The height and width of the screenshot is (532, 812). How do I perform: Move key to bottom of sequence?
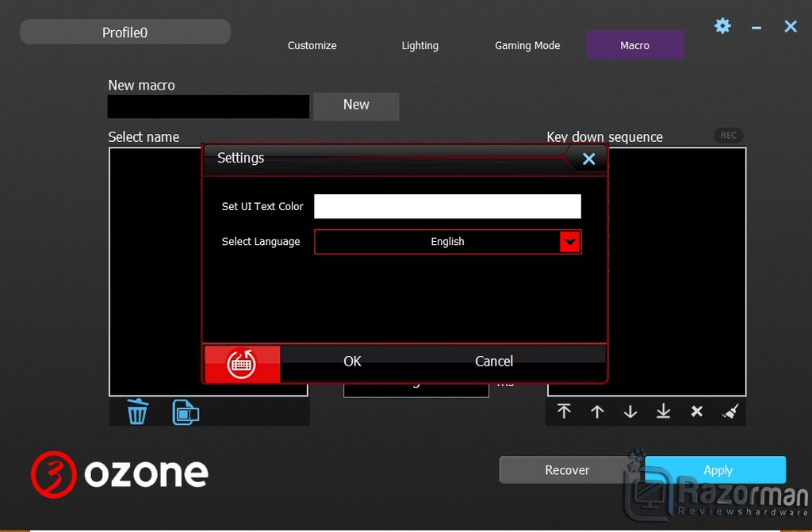(x=664, y=411)
